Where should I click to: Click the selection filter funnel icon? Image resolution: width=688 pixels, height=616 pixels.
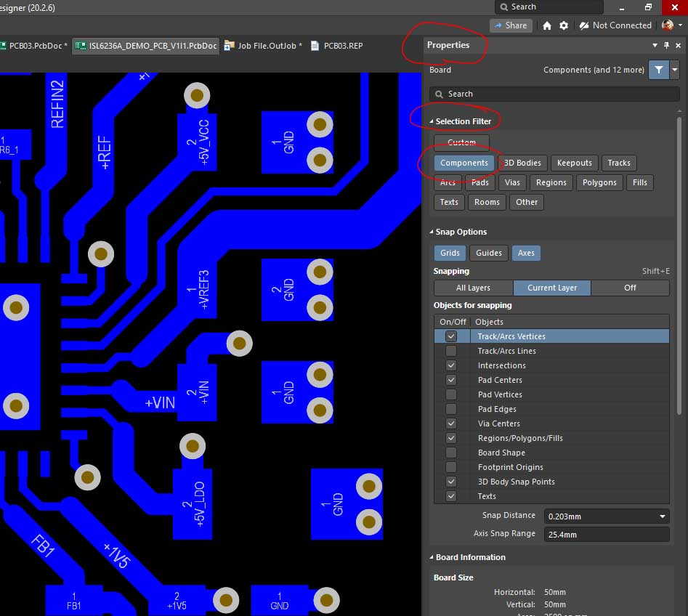(x=658, y=70)
